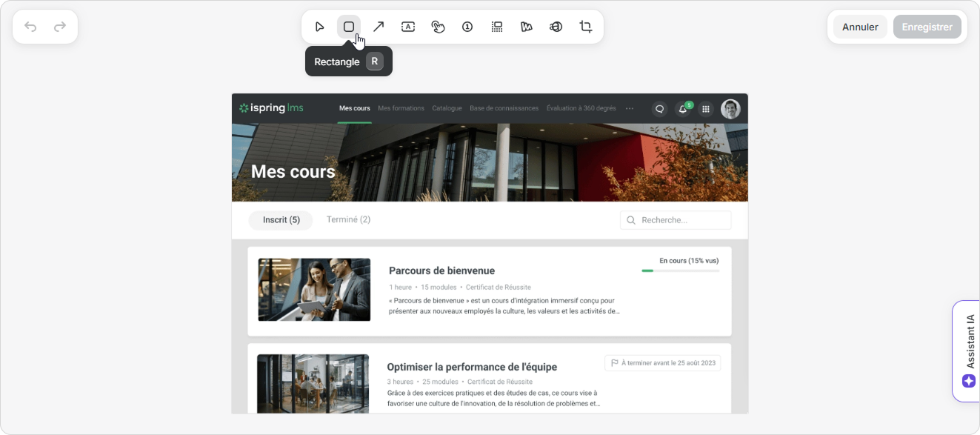Open the notifications bell icon
The height and width of the screenshot is (435, 980).
coord(683,109)
